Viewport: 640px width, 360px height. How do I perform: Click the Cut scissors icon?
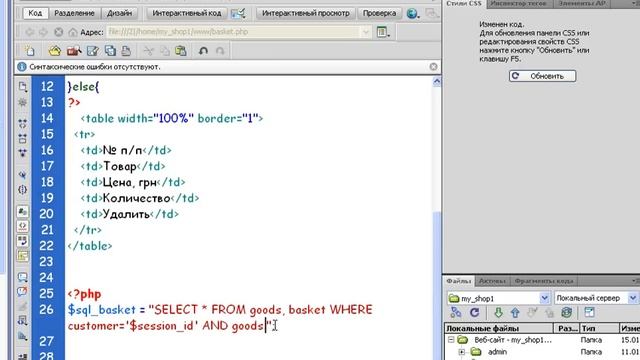[x=149, y=51]
